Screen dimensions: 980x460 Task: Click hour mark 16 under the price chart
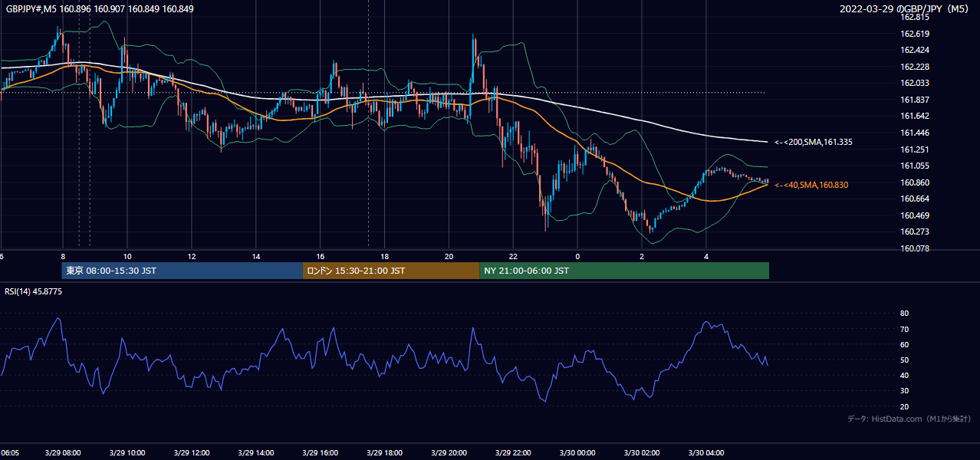320,256
